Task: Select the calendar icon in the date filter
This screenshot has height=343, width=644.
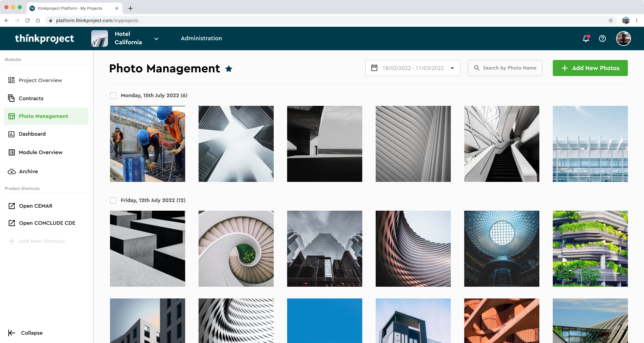Action: (374, 68)
